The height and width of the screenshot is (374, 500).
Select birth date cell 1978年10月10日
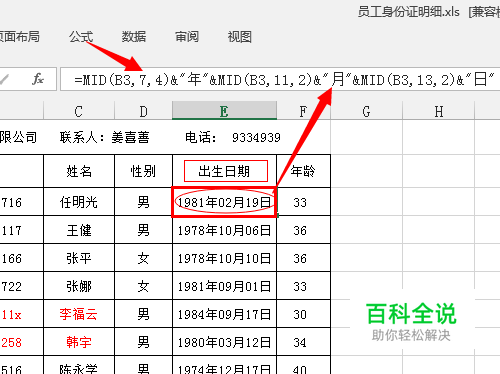click(225, 258)
